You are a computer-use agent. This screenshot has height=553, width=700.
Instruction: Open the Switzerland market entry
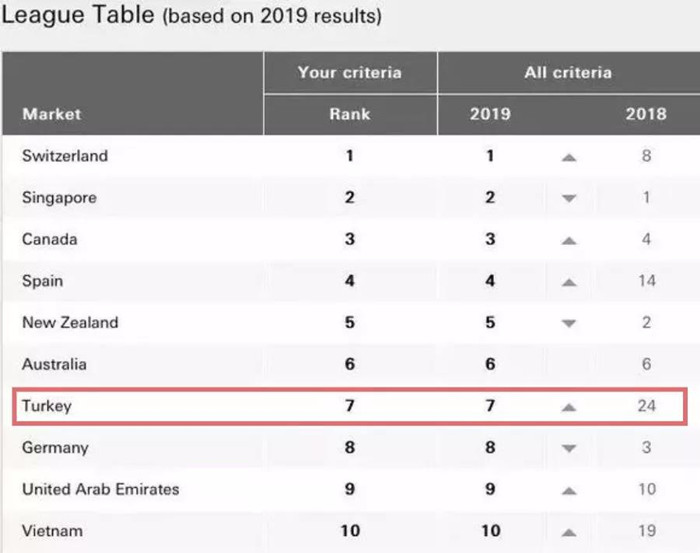coord(65,156)
